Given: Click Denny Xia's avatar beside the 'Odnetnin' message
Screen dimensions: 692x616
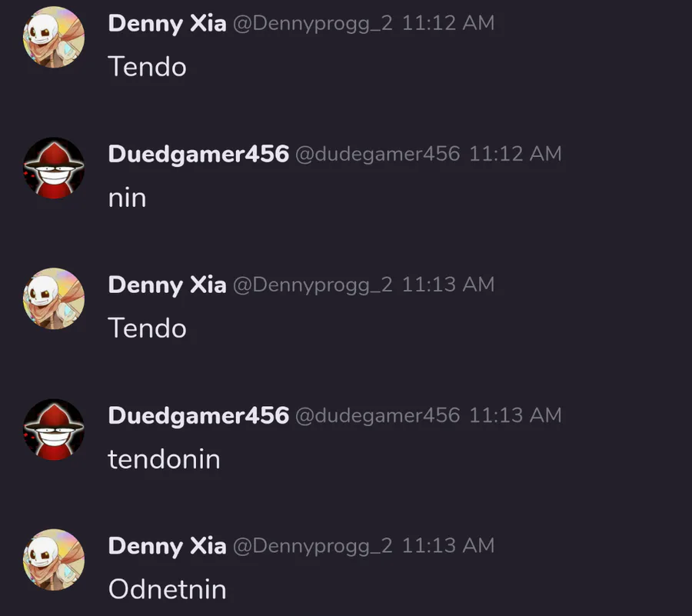Looking at the screenshot, I should (x=54, y=560).
